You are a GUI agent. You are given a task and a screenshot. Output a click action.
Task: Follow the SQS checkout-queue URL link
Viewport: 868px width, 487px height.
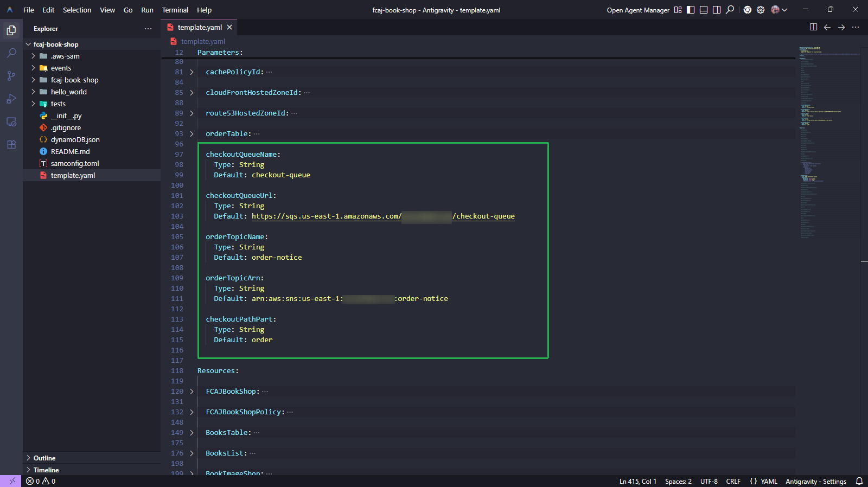pos(383,216)
